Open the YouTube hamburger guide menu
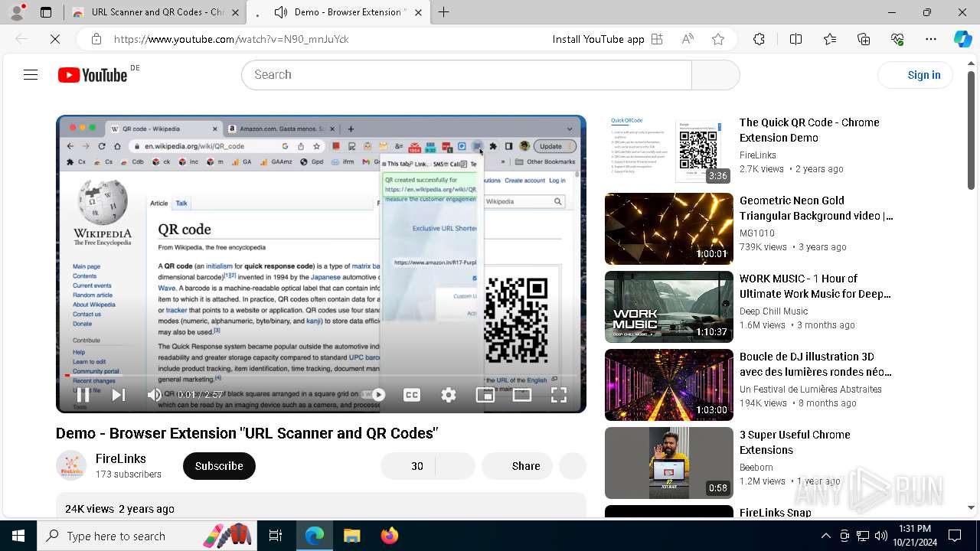The image size is (980, 551). pos(31,75)
